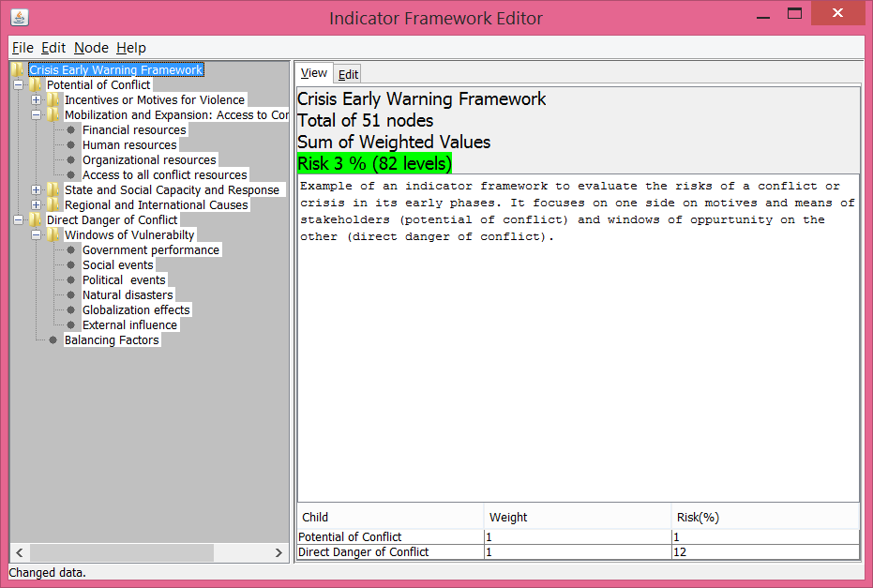Click the root folder icon of Crisis Early Warning Framework
Image resolution: width=873 pixels, height=588 pixels.
click(18, 69)
